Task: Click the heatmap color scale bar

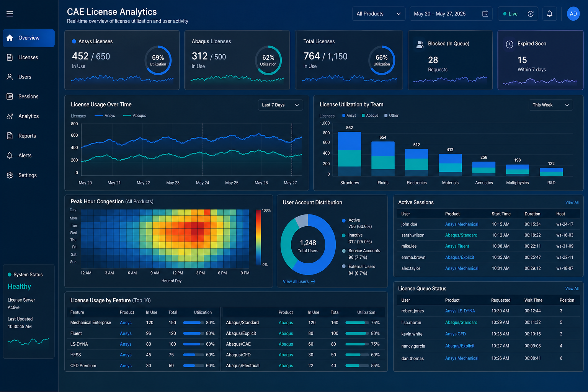Action: (258, 237)
